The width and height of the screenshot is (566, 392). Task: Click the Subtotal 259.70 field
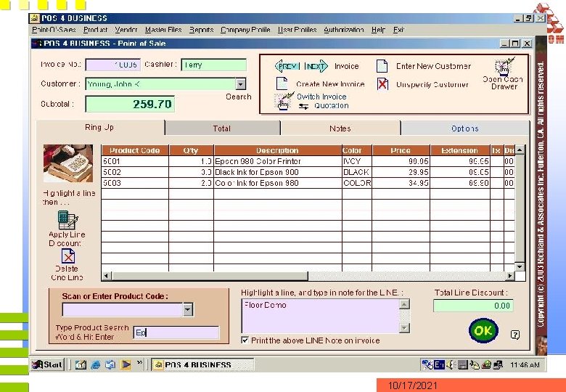pos(130,105)
